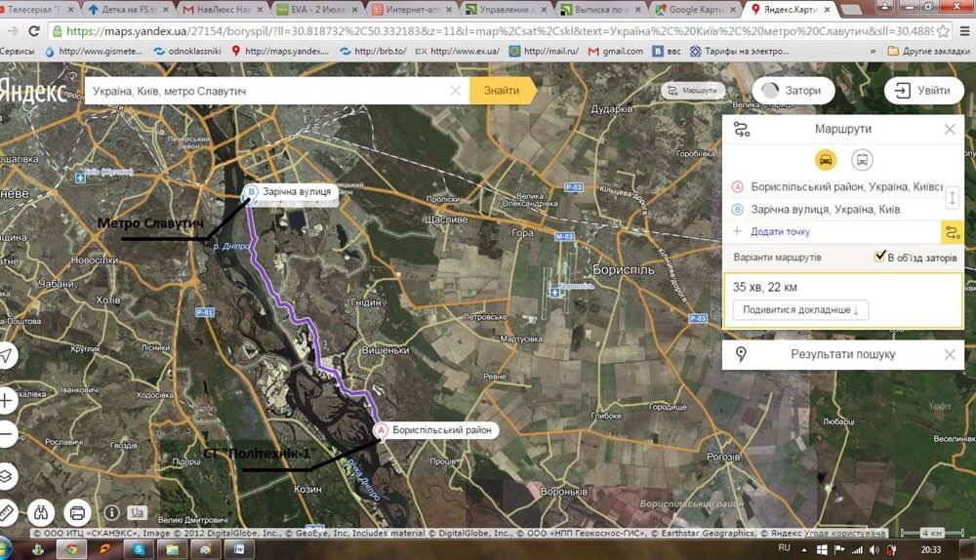976x560 pixels.
Task: Switch to the EVA - 2 Июля tab
Action: (317, 10)
